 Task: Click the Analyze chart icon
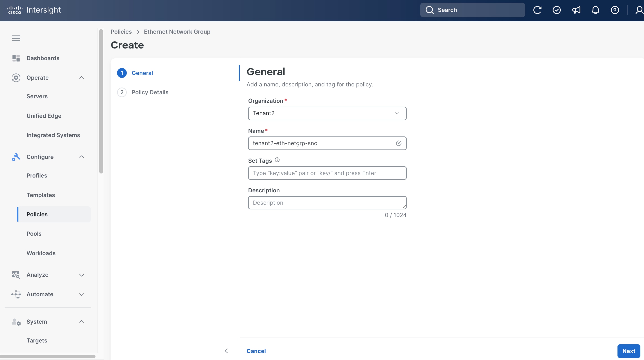coord(16,275)
